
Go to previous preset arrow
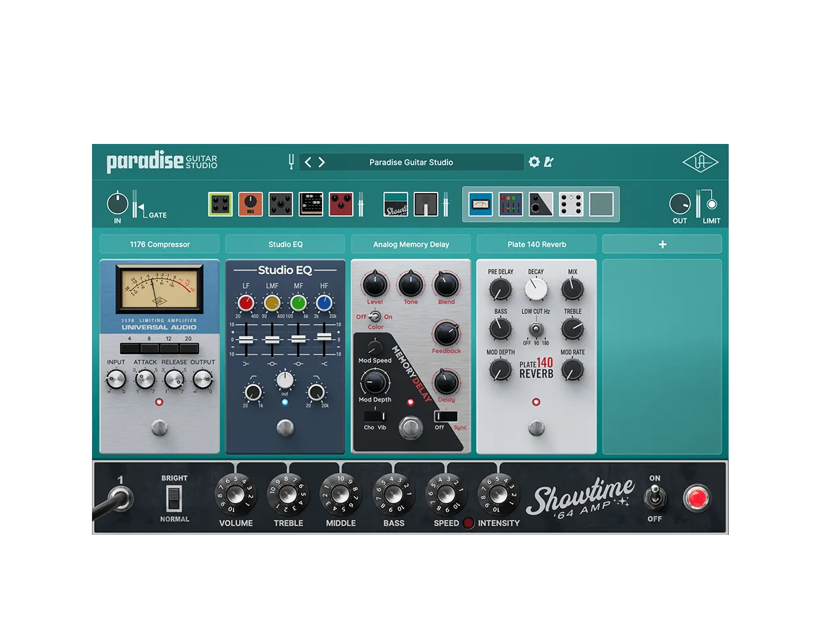click(307, 162)
